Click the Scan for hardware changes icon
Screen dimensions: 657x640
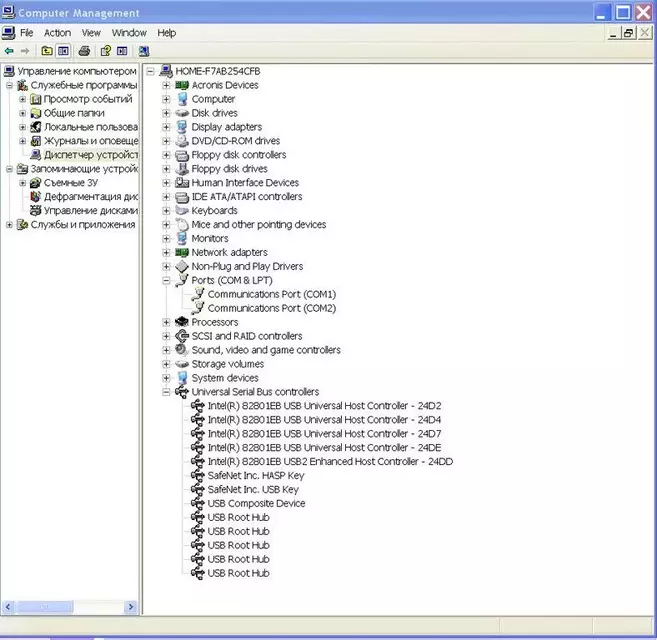pyautogui.click(x=144, y=51)
